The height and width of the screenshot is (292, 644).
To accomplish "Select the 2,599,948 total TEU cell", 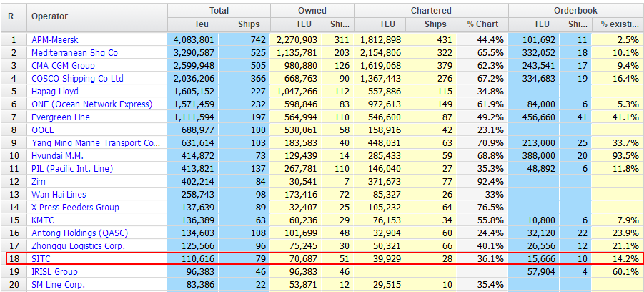I will pyautogui.click(x=193, y=66).
